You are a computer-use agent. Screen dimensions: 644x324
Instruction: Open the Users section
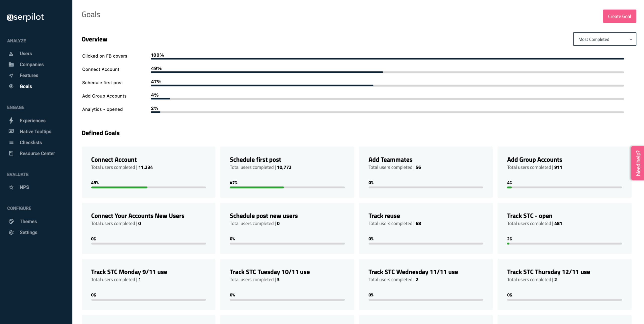(26, 54)
